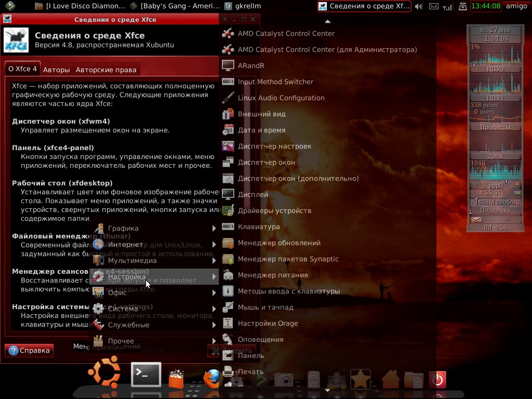Switch to the Авторы tab

56,70
